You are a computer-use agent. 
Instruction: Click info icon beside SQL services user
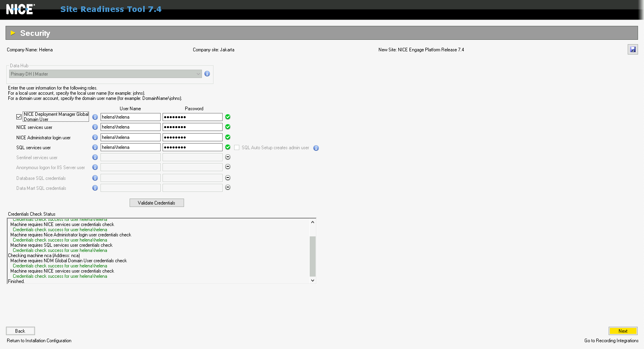coord(95,147)
